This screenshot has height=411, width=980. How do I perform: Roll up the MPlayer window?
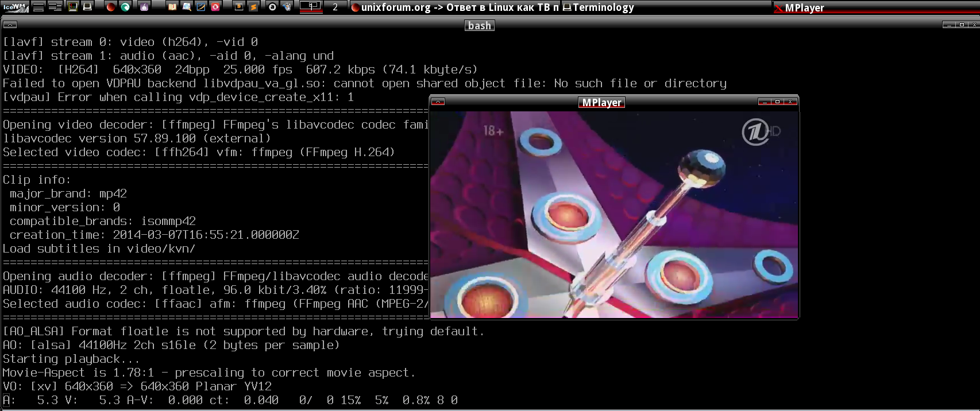pos(438,102)
